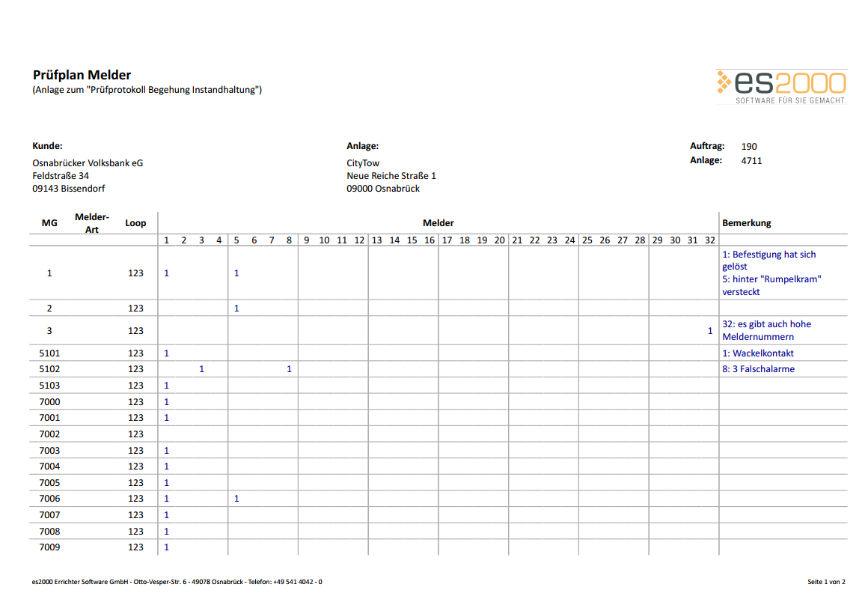The image size is (868, 614).
Task: Click the footer 'es2000 Errichter Software GmbH' address line
Action: (x=177, y=582)
